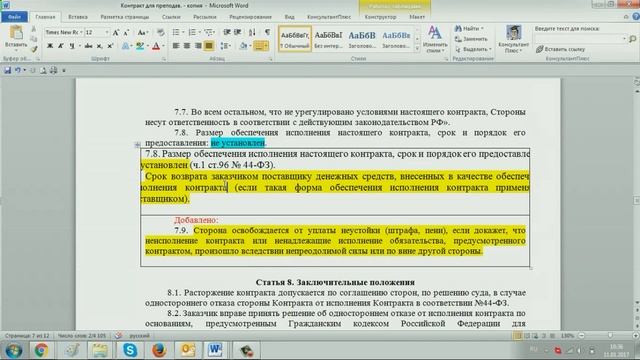Click the Undo icon in quick access toolbar
Screen dimensions: 640x360
[x=18, y=70]
